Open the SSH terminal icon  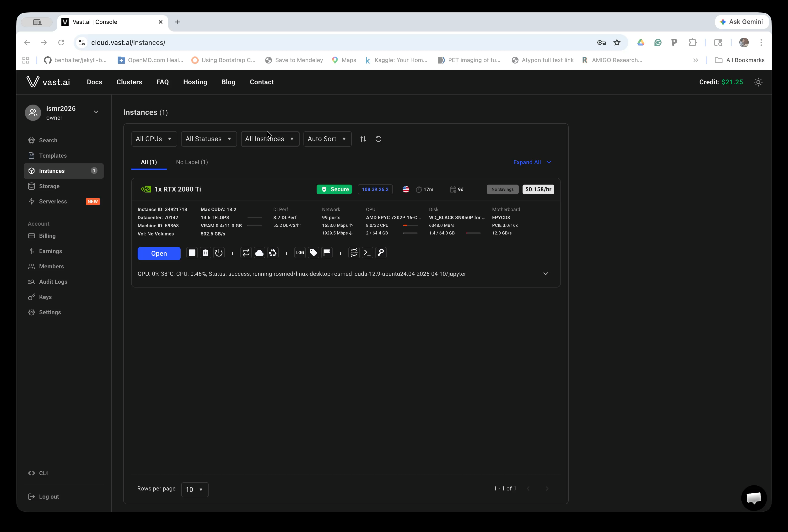coord(367,253)
